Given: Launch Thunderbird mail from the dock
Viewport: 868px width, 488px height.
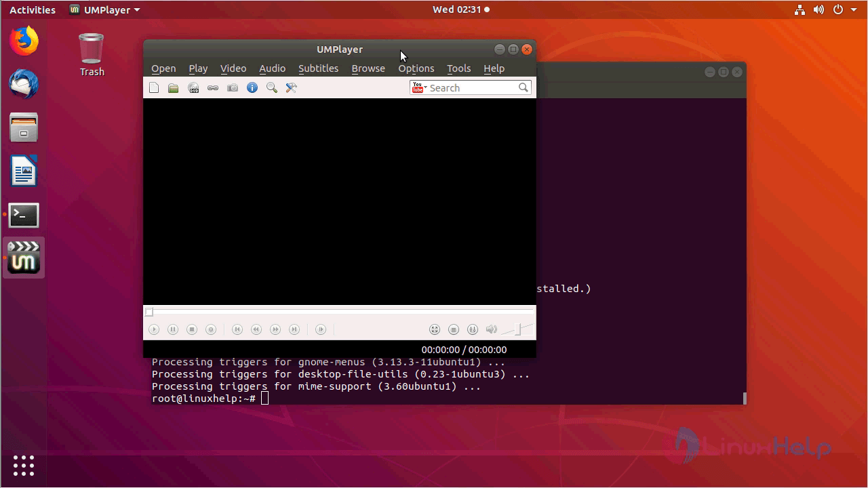Looking at the screenshot, I should click(24, 84).
